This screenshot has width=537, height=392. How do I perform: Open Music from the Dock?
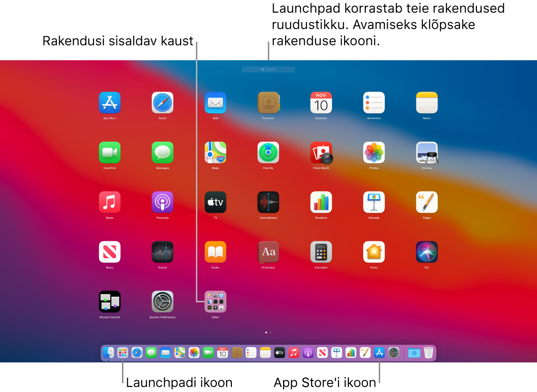294,352
